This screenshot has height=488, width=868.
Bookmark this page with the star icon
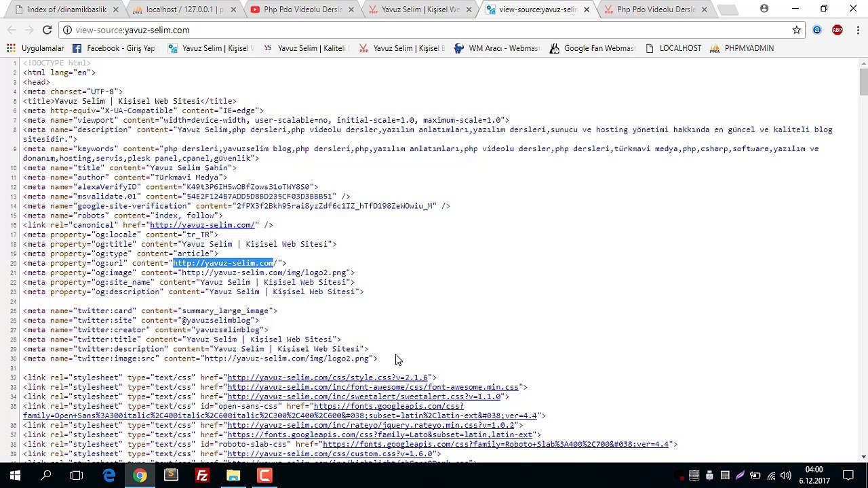(x=797, y=30)
